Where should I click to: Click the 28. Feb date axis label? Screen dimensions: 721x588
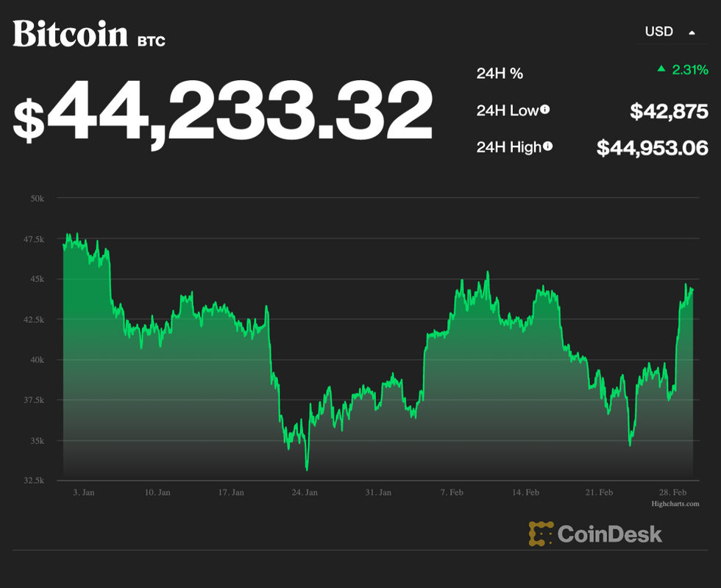(672, 492)
